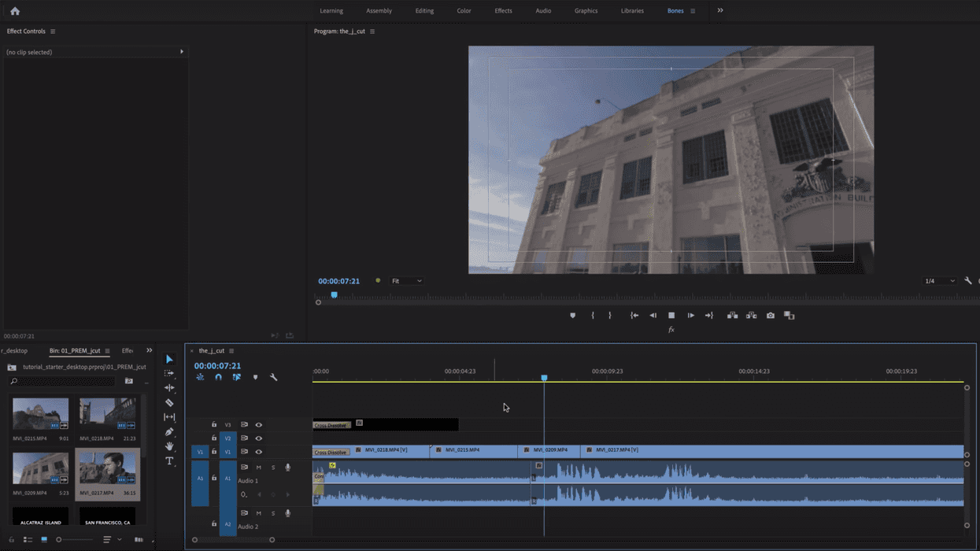Select the Type tool
This screenshot has height=551, width=980.
tap(169, 461)
